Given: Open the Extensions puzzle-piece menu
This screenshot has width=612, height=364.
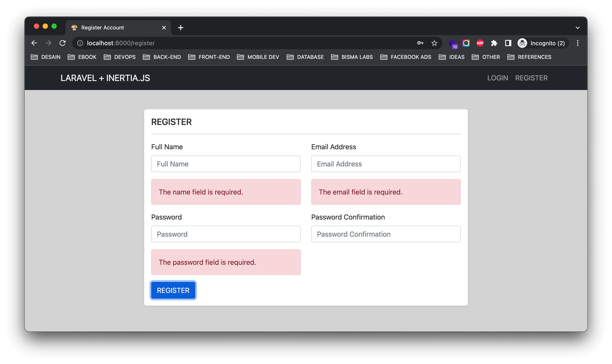Looking at the screenshot, I should [494, 43].
